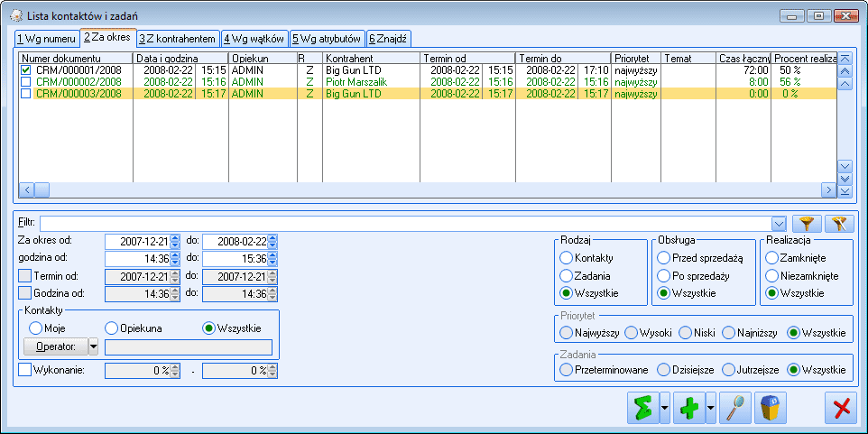
Task: Click the Operator button
Action: point(56,347)
